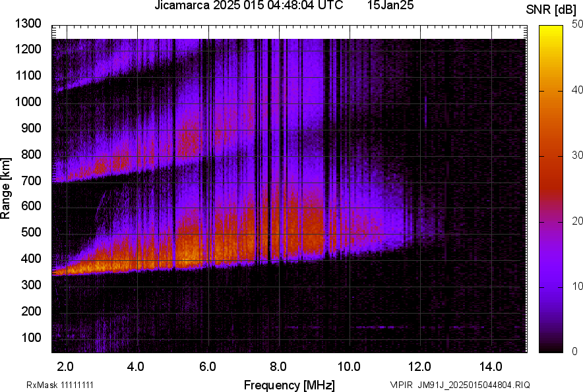Viewport: 583px width, 392px height.
Task: Click the date label '15Jan25'
Action: coord(390,5)
